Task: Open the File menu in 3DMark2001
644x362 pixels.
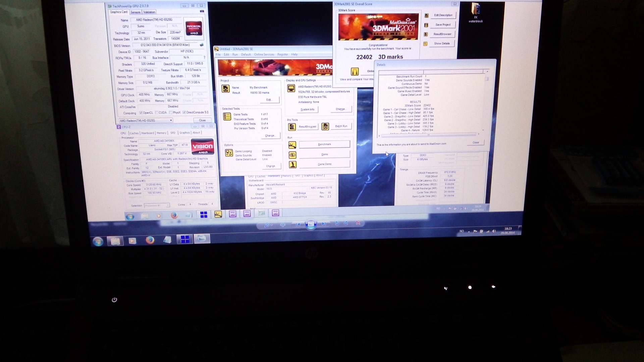Action: click(x=218, y=54)
